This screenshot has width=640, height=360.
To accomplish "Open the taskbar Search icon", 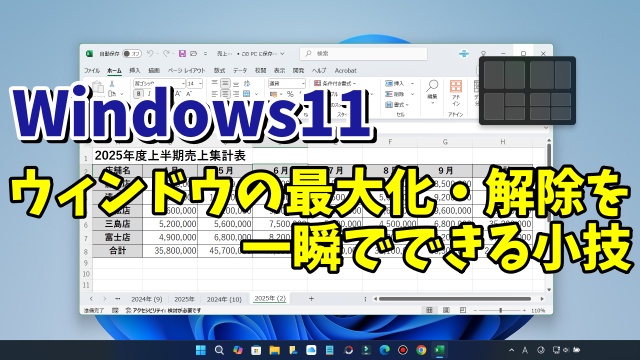I will [219, 350].
